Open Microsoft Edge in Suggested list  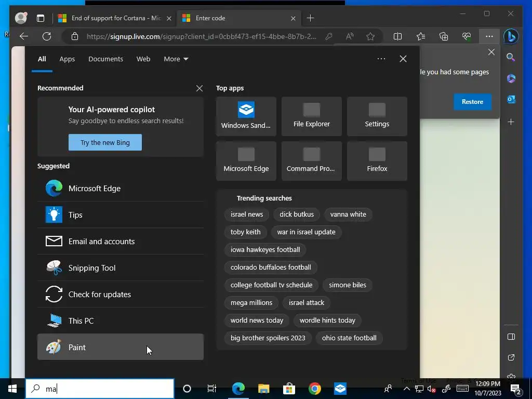point(121,188)
